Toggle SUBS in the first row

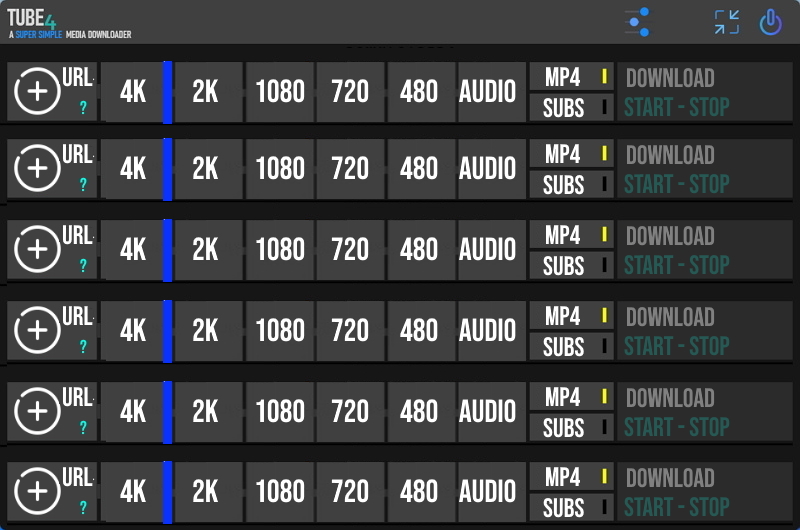(x=571, y=108)
